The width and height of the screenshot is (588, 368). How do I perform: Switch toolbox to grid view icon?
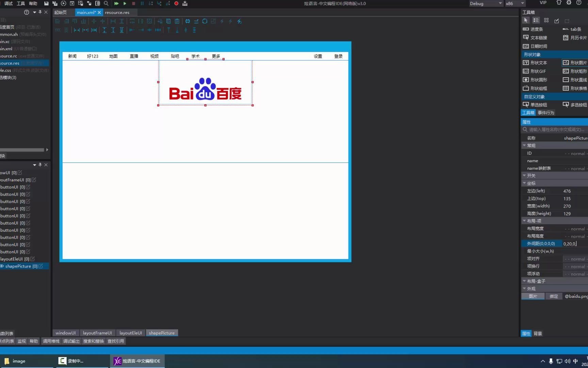pos(546,20)
